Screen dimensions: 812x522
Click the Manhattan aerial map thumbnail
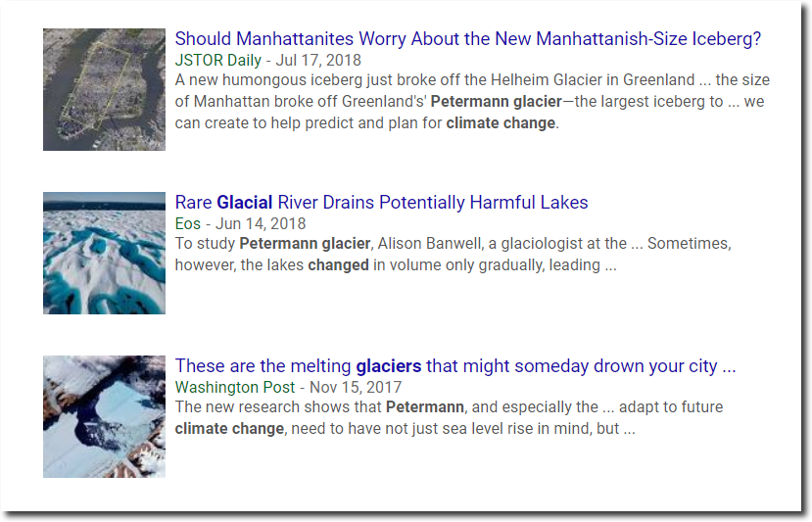coord(104,89)
